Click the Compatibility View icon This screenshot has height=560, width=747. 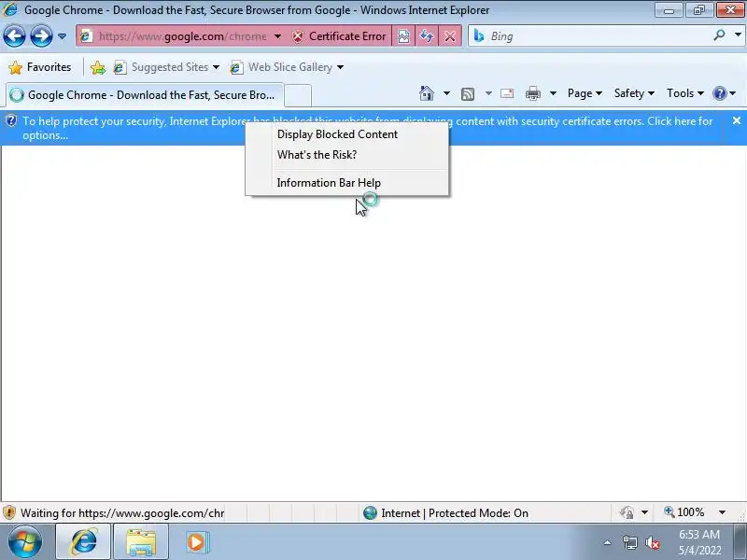[403, 36]
